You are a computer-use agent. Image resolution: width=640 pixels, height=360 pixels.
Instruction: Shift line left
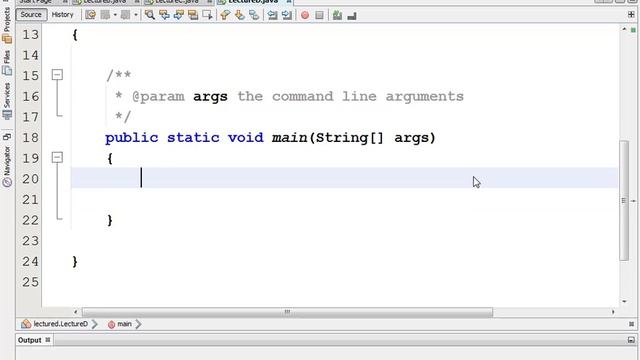coord(272,15)
